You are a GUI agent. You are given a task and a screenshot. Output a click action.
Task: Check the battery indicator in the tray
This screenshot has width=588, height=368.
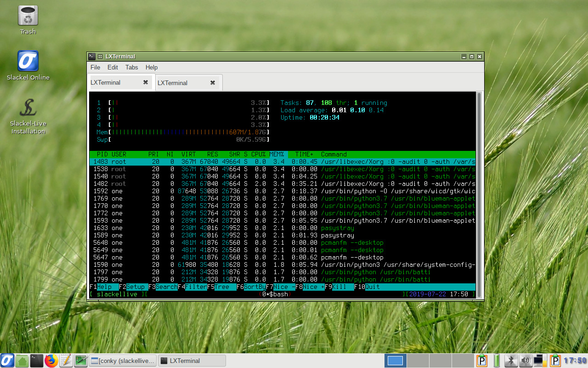point(497,361)
